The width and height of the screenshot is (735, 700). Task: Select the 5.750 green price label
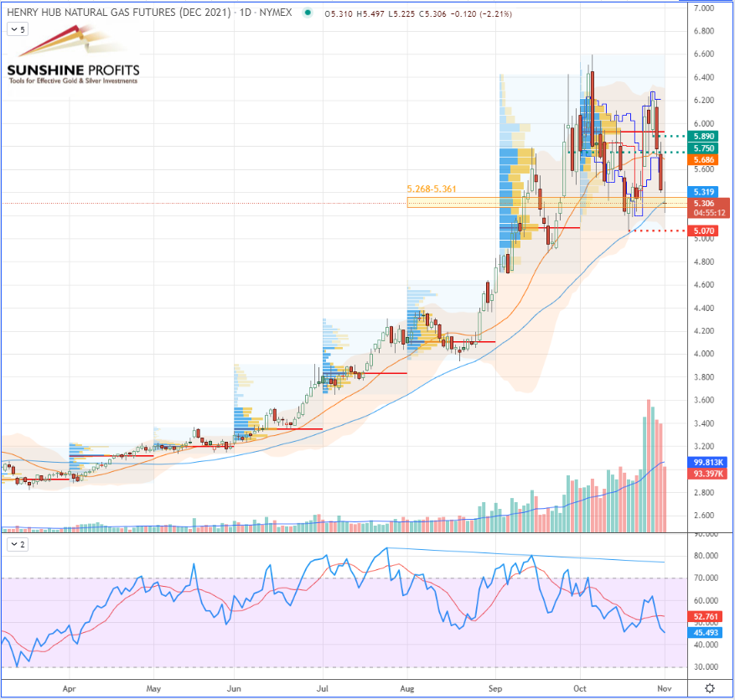pyautogui.click(x=703, y=148)
